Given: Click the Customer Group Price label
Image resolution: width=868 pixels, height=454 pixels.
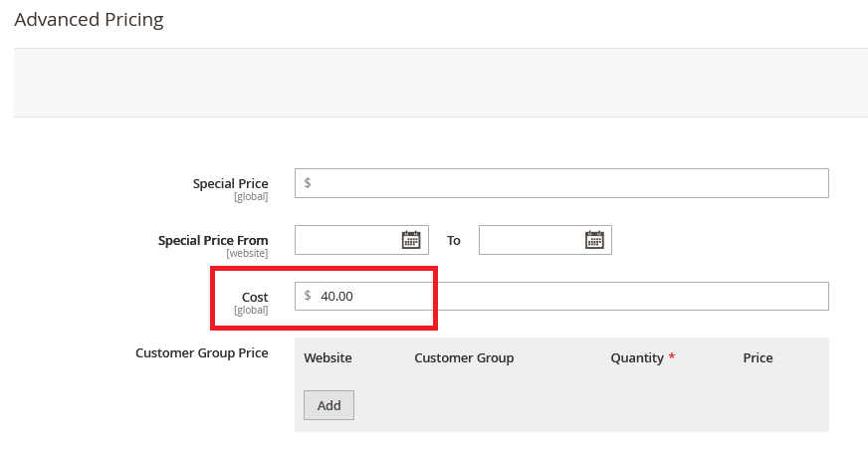Looking at the screenshot, I should point(201,352).
